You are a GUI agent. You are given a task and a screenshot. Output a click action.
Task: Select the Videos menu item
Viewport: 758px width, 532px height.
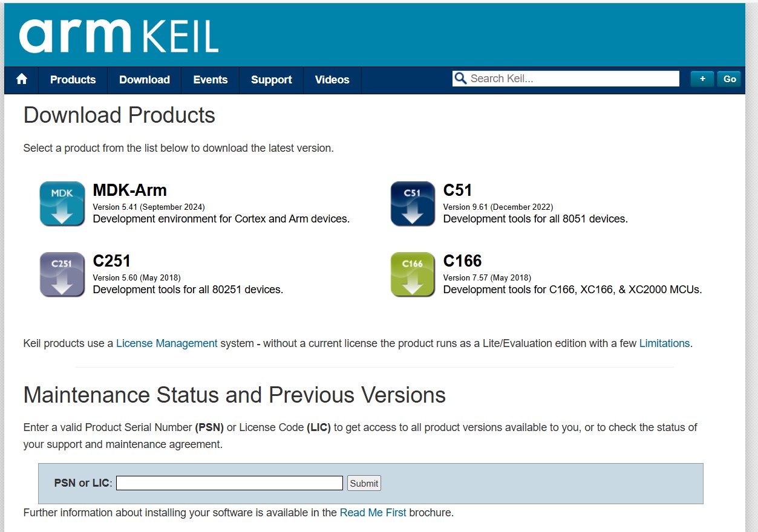(332, 80)
